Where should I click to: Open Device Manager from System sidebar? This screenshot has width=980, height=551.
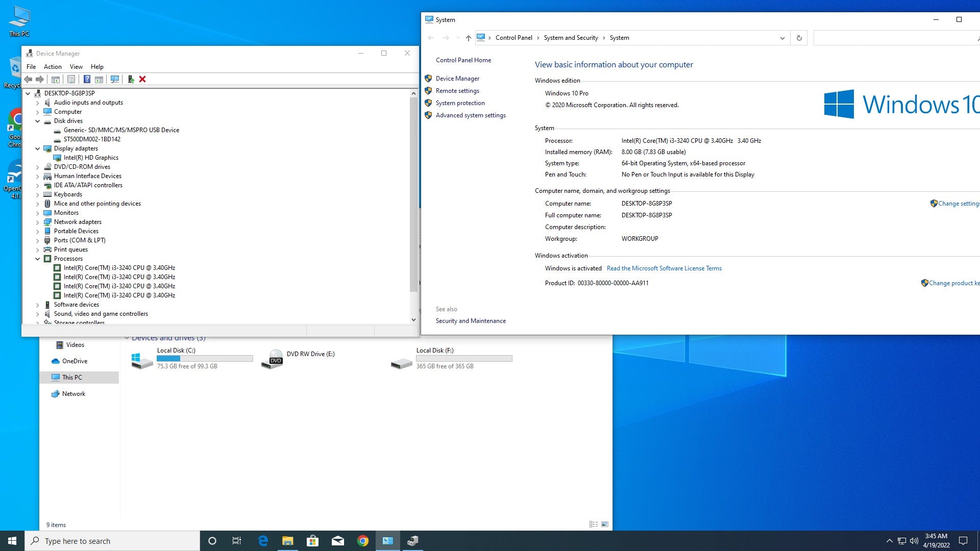click(457, 78)
